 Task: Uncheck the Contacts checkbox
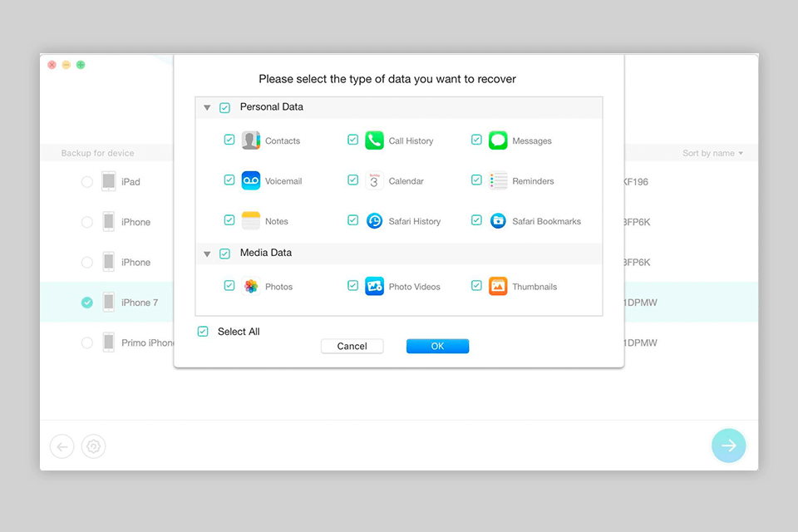[229, 140]
